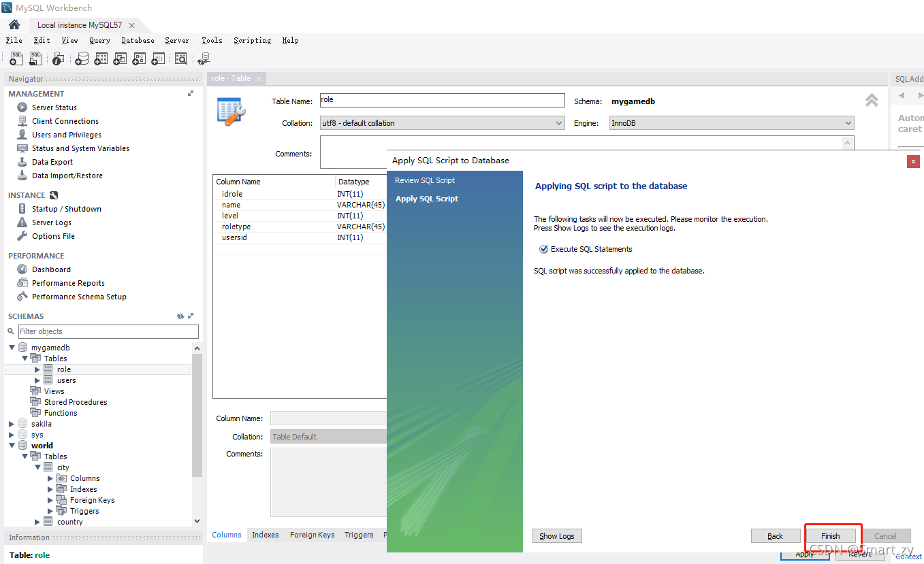Screen dimensions: 924x564
Task: Switch to the Indexes tab
Action: pyautogui.click(x=266, y=535)
